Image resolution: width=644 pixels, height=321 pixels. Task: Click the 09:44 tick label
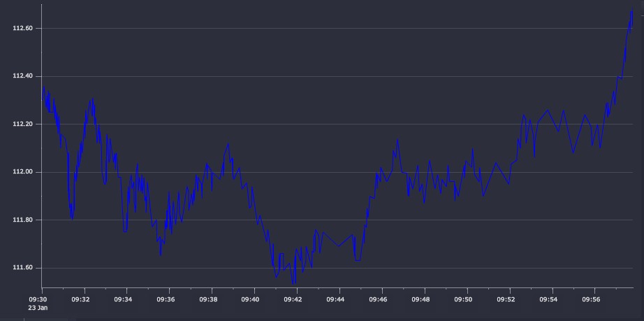[335, 299]
